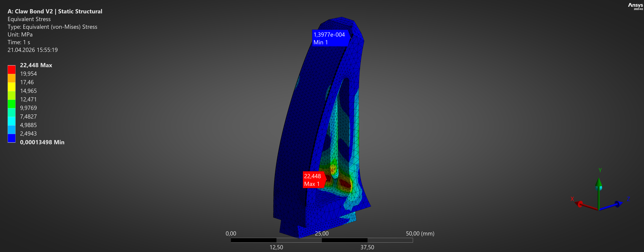Click the orange legend band below 19,954

tap(12, 78)
